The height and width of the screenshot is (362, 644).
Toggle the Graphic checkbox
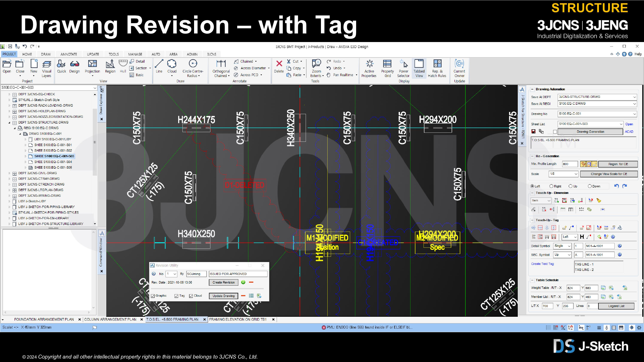[x=153, y=296]
